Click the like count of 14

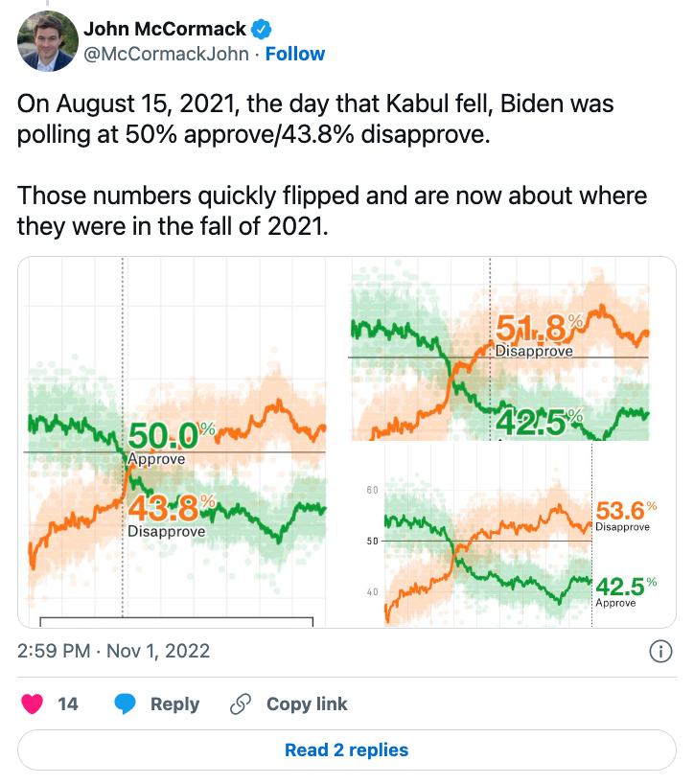pos(68,703)
